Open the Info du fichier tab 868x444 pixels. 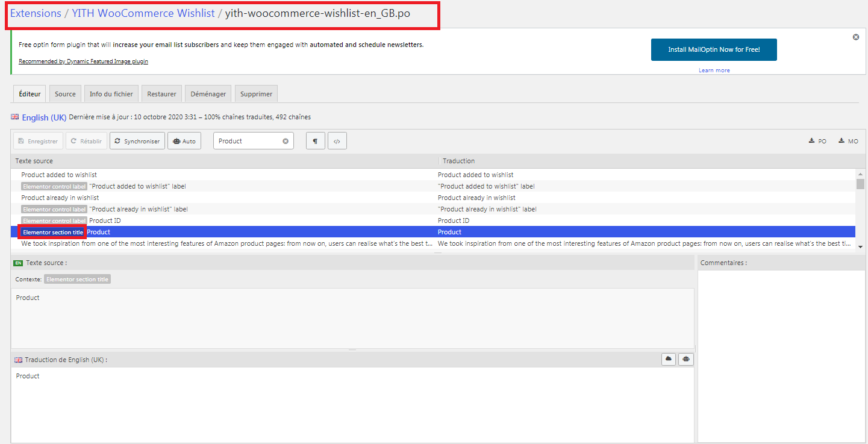[111, 94]
